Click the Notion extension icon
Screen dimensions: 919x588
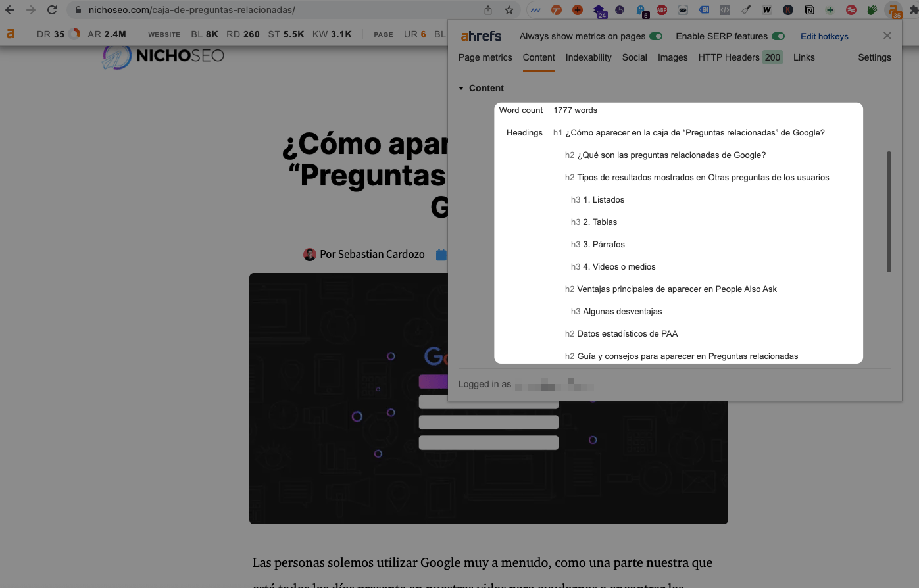tap(809, 10)
